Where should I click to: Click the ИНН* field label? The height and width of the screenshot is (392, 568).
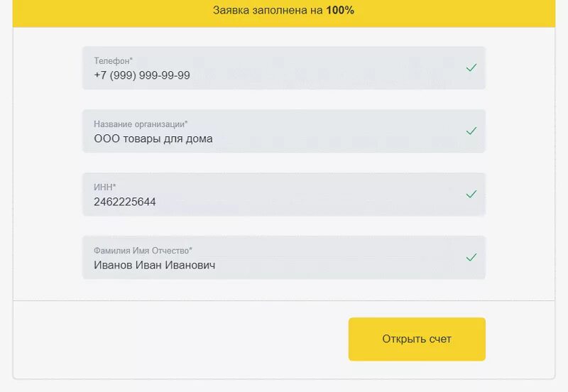point(104,187)
